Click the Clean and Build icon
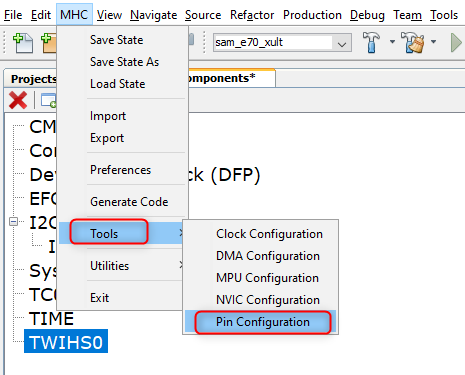This screenshot has width=465, height=375. tap(413, 42)
